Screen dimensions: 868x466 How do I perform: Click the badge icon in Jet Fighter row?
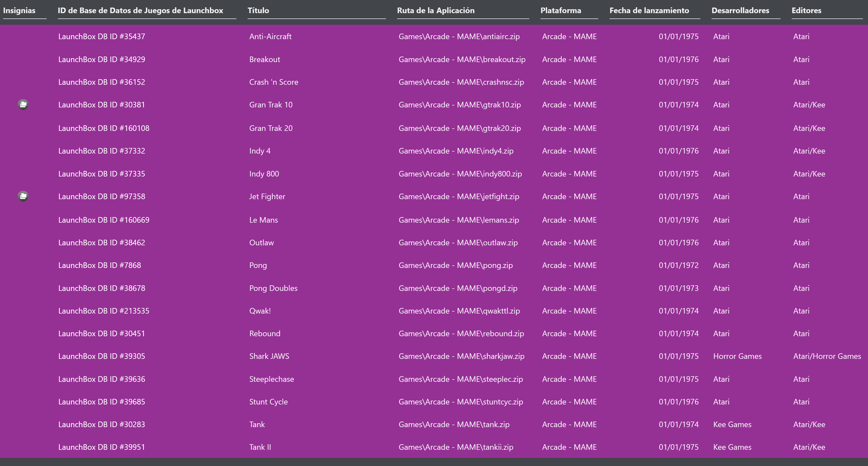tap(23, 196)
